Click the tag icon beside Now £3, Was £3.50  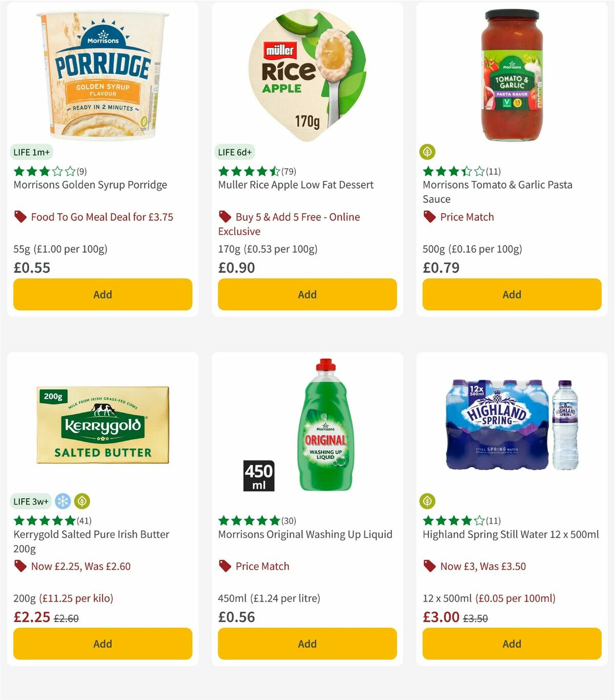click(x=429, y=566)
